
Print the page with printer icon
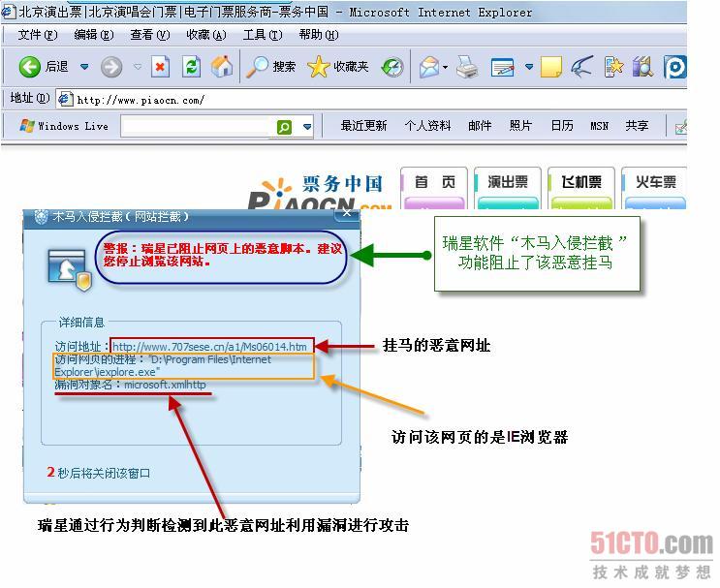pos(467,67)
